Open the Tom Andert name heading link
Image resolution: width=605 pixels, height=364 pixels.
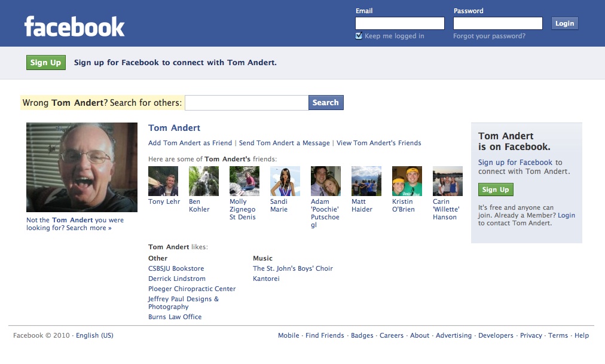[174, 128]
